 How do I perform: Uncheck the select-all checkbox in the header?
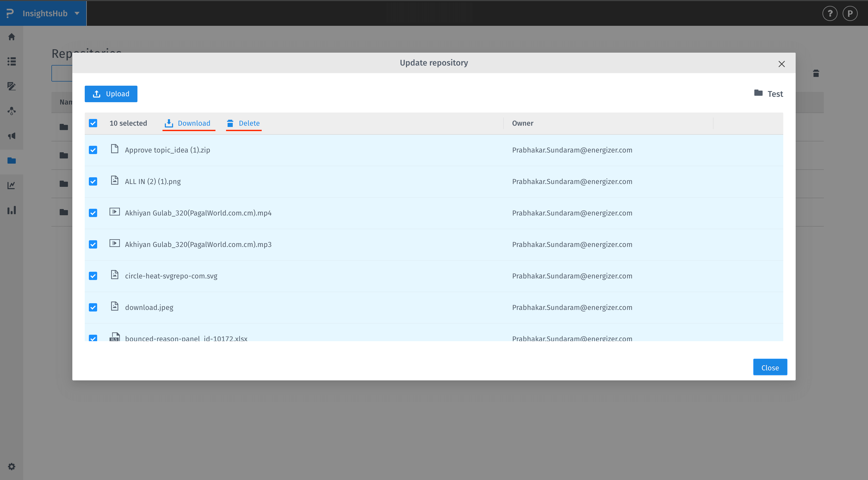(93, 123)
